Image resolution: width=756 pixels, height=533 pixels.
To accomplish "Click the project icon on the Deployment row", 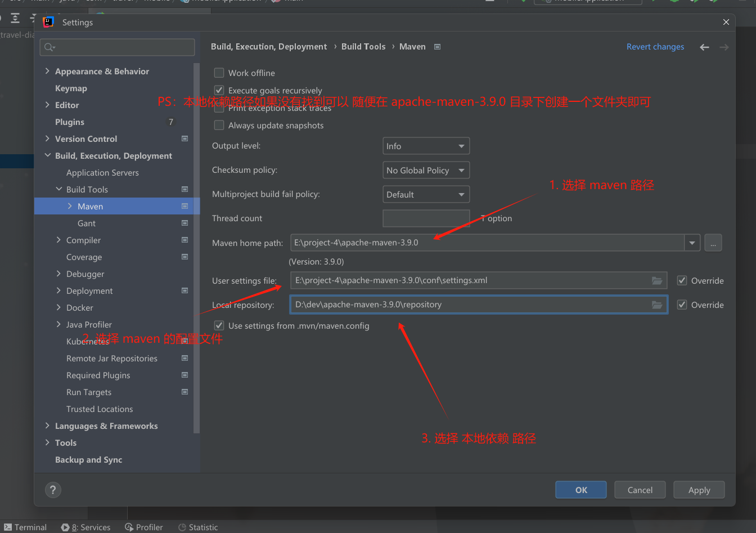I will 184,291.
